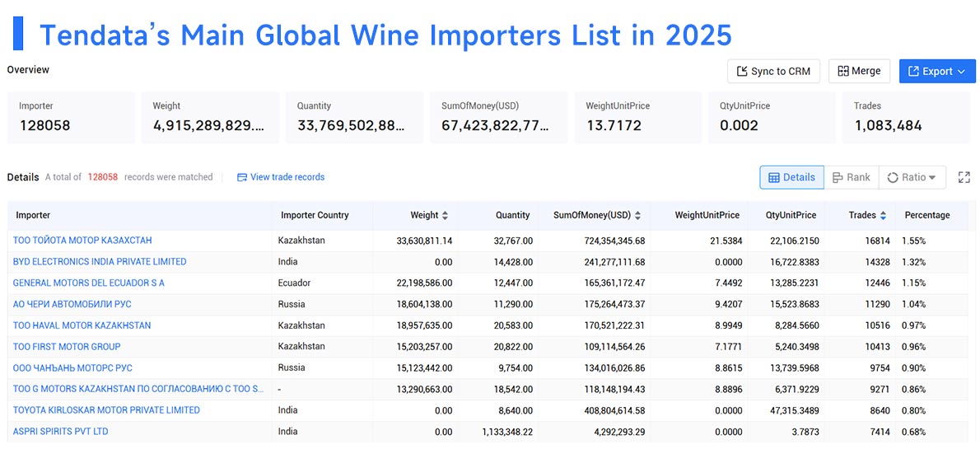This screenshot has width=980, height=449.
Task: Click the Trades overview card 1,083,484
Action: coord(906,118)
